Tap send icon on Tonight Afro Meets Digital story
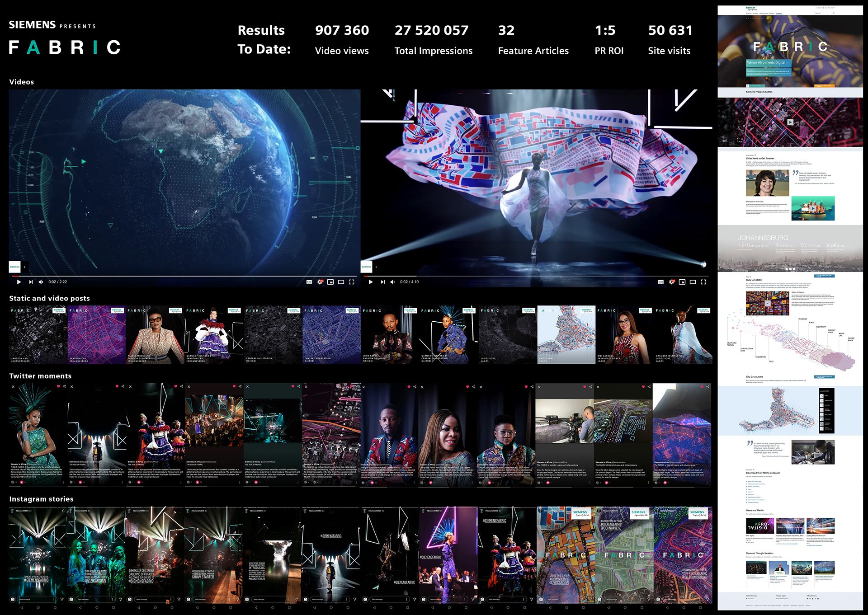Image resolution: width=868 pixels, height=615 pixels. tap(62, 599)
